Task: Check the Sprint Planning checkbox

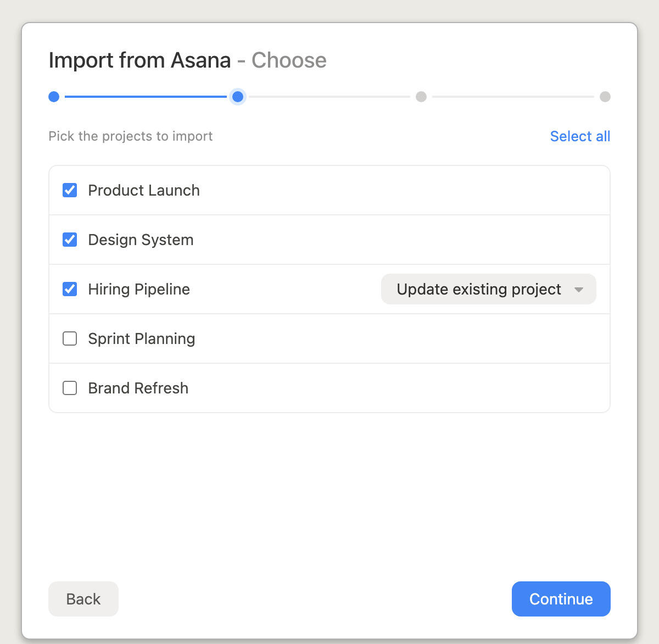Action: [70, 338]
